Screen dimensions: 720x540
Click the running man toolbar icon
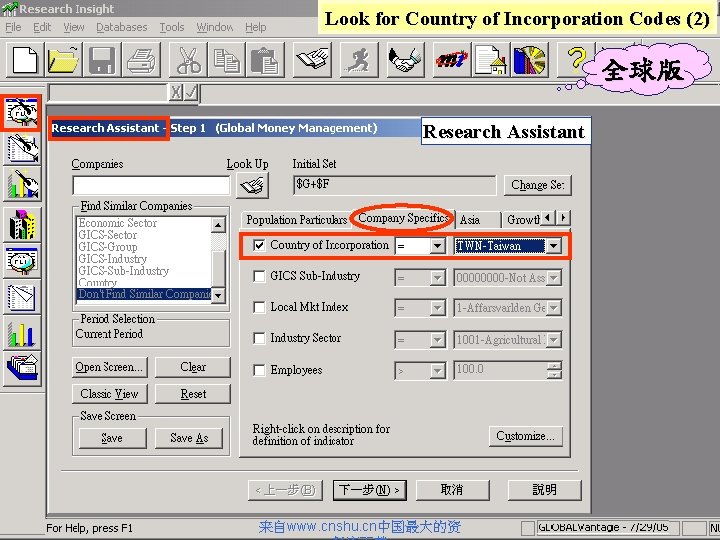click(x=358, y=60)
